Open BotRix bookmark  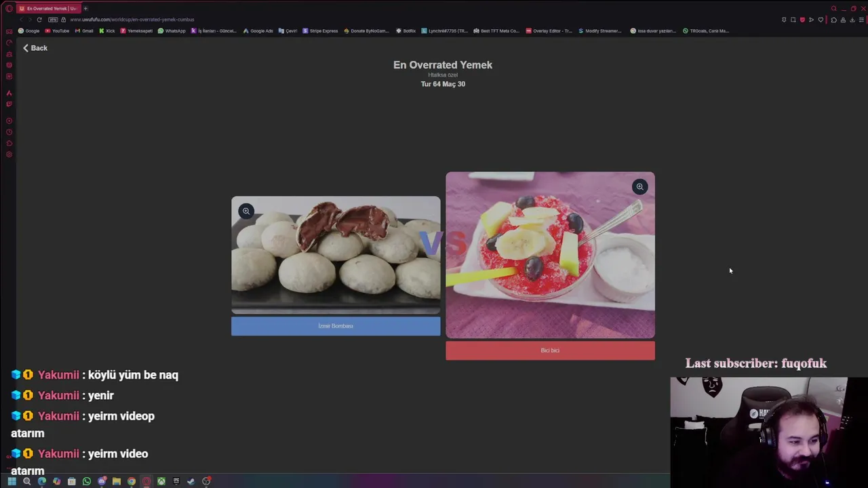[x=406, y=30]
